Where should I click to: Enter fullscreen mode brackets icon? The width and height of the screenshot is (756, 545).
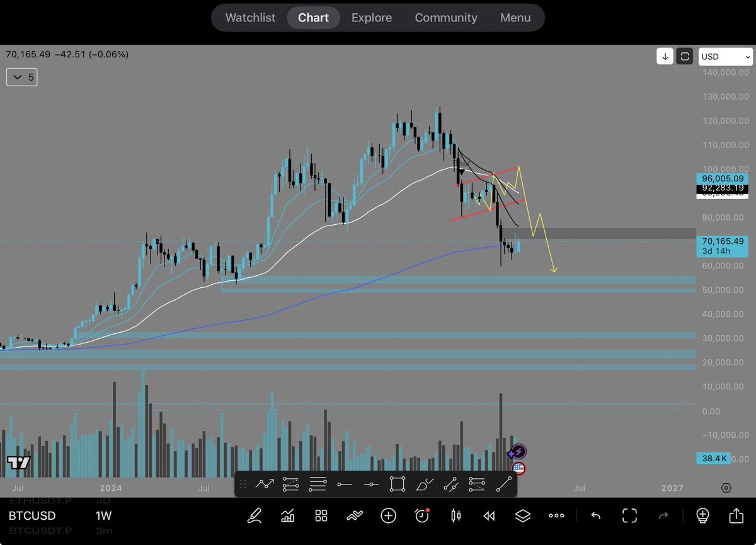[629, 515]
